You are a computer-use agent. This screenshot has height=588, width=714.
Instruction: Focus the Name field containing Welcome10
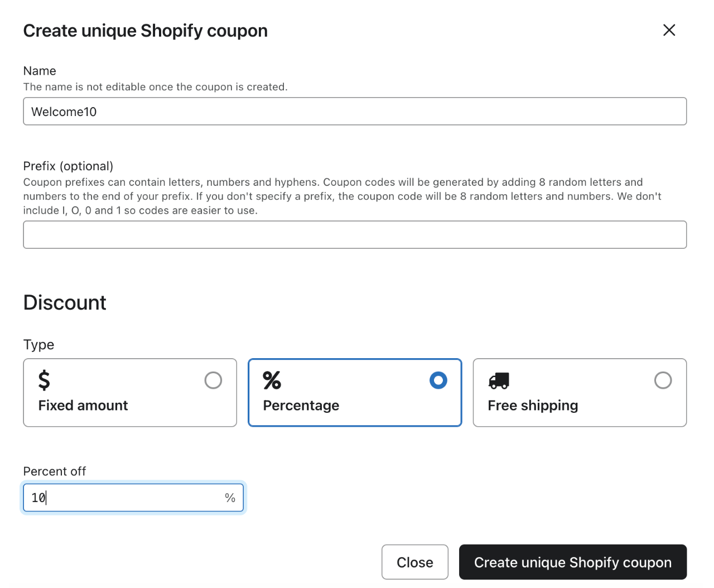(x=355, y=112)
